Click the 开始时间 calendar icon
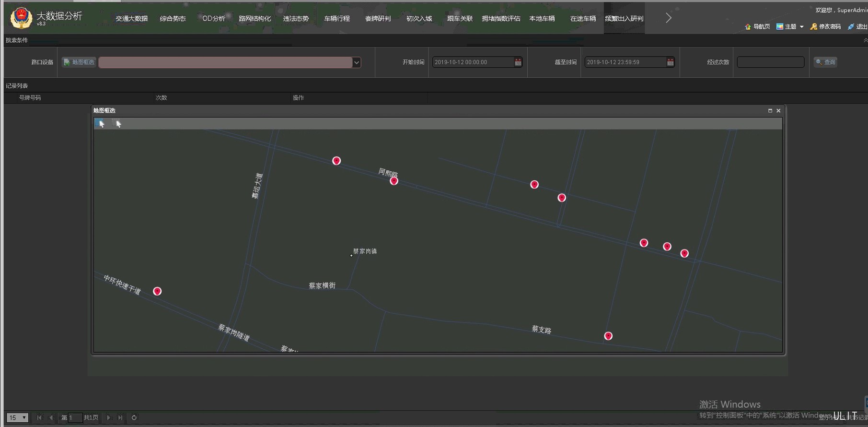This screenshot has width=868, height=427. coord(518,62)
